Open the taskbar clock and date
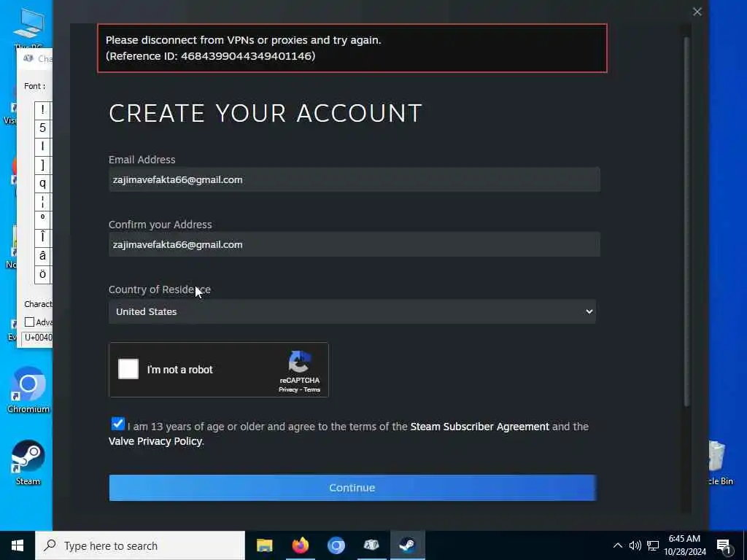The image size is (747, 560). [x=684, y=545]
